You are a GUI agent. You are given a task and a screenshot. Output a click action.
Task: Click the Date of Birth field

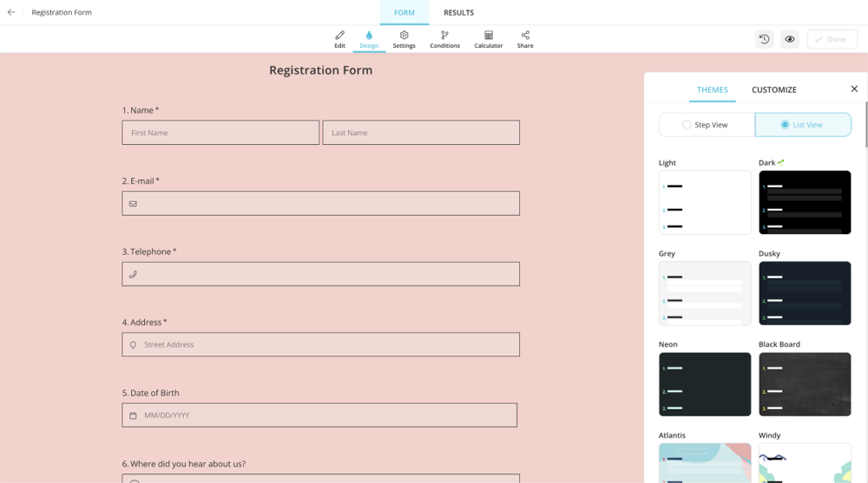(319, 415)
